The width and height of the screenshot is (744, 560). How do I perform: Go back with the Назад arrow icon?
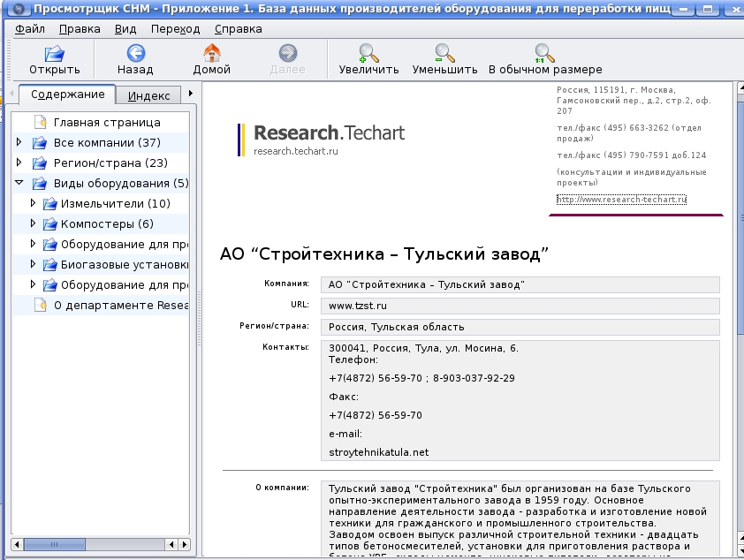(x=136, y=53)
